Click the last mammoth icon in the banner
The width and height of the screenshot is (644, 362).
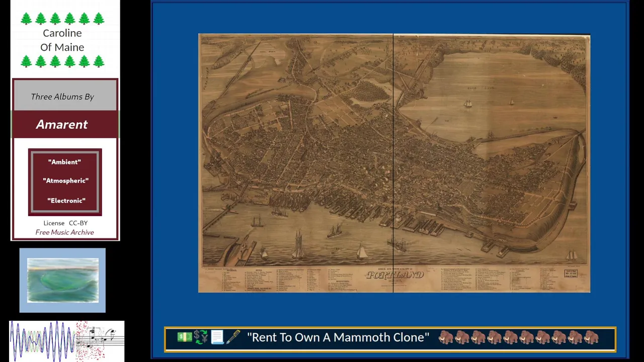[x=591, y=337]
